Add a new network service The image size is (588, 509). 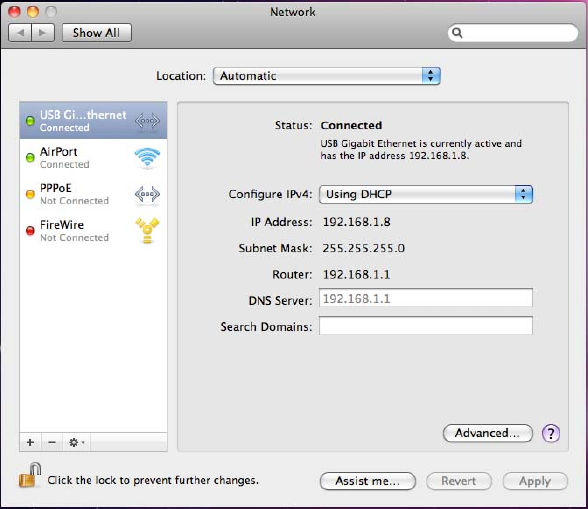[30, 442]
